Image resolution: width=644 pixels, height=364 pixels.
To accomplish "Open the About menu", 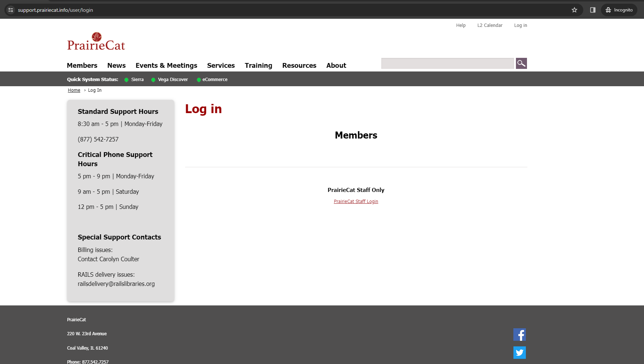I will (336, 65).
